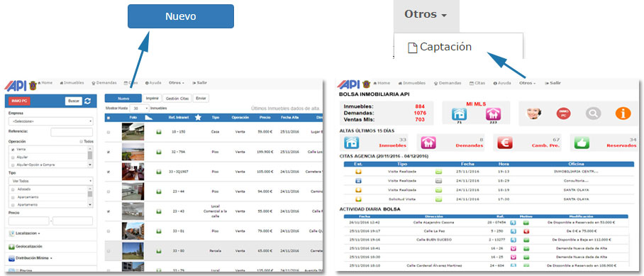
Task: Open the customer support headset icon
Action: click(533, 113)
